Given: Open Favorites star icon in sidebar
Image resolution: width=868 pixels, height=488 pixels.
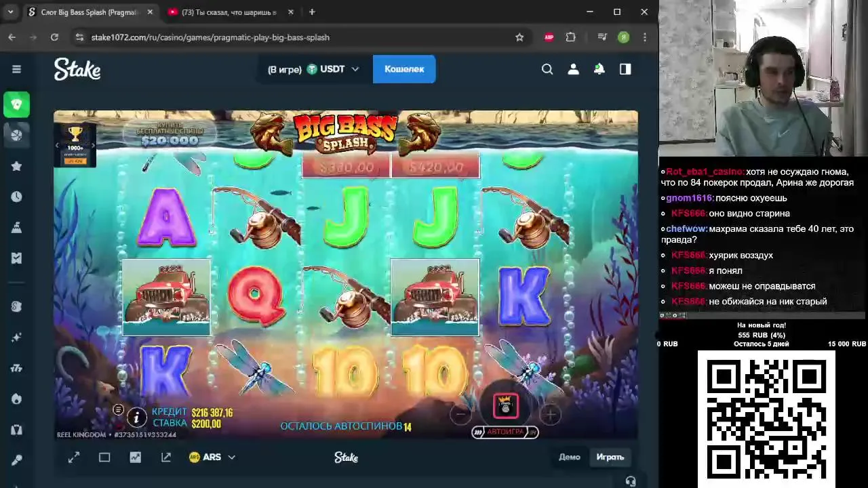Looking at the screenshot, I should tap(16, 166).
